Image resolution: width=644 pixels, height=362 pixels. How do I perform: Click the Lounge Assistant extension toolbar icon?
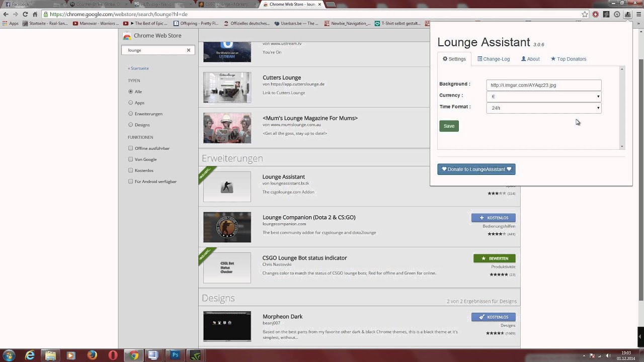[x=628, y=15]
